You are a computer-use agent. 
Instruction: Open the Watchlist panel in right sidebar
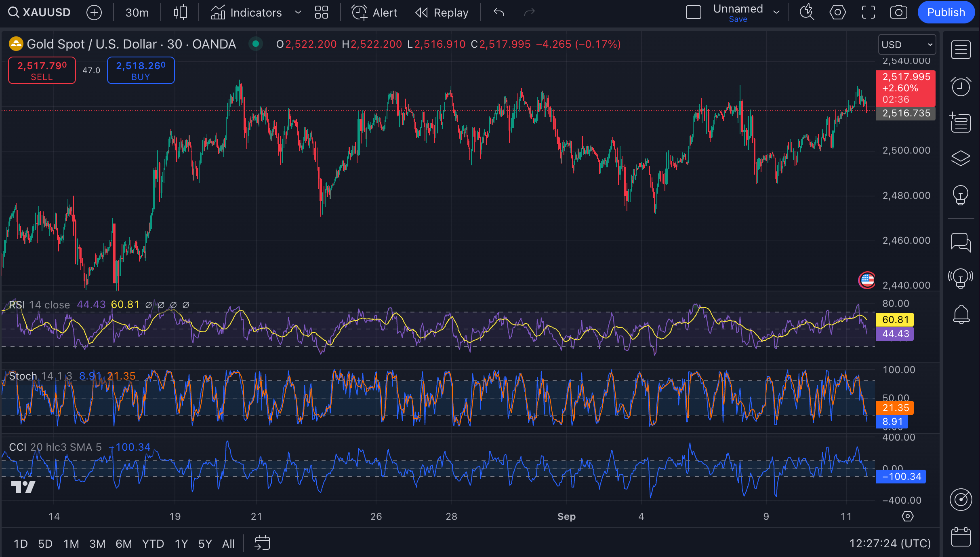coord(961,50)
